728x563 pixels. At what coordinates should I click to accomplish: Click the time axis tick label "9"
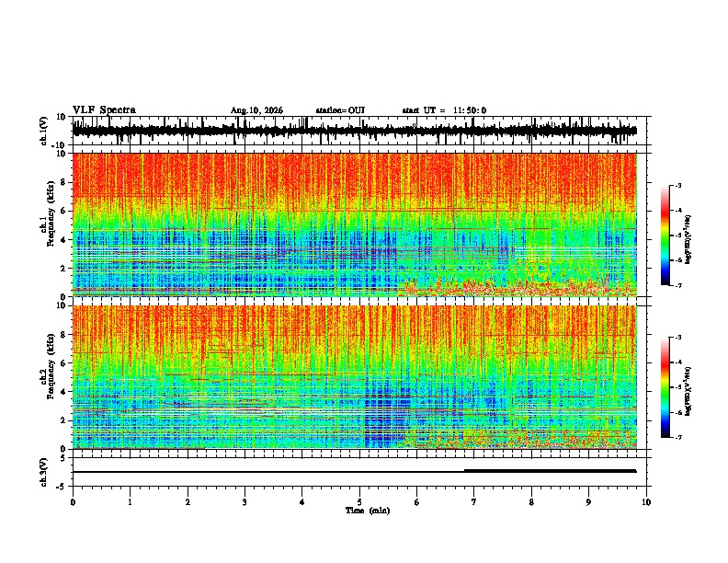coord(588,502)
